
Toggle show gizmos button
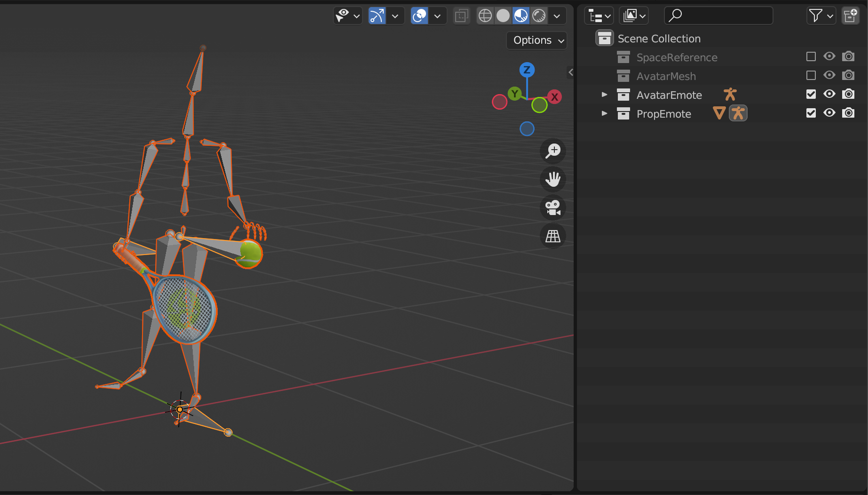377,16
